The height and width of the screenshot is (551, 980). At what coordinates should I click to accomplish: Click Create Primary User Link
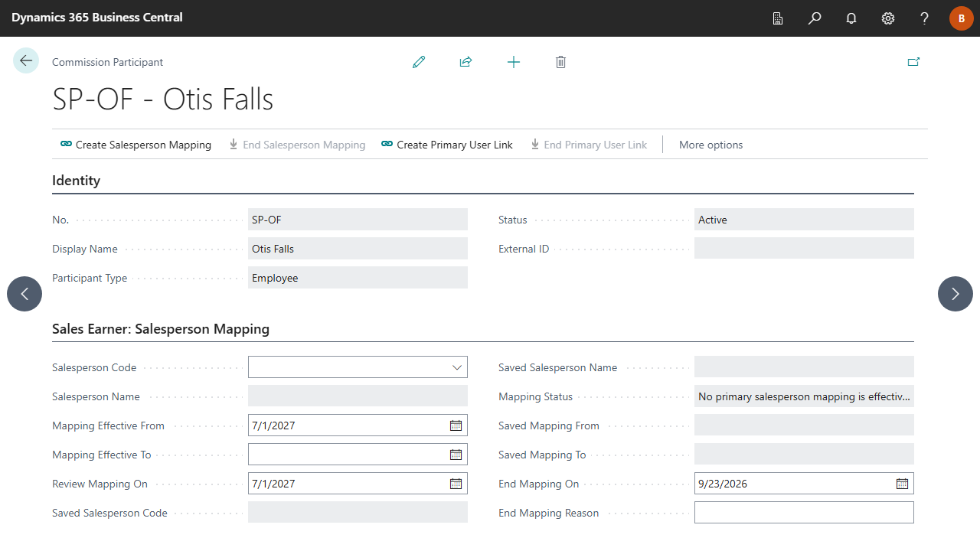tap(447, 145)
